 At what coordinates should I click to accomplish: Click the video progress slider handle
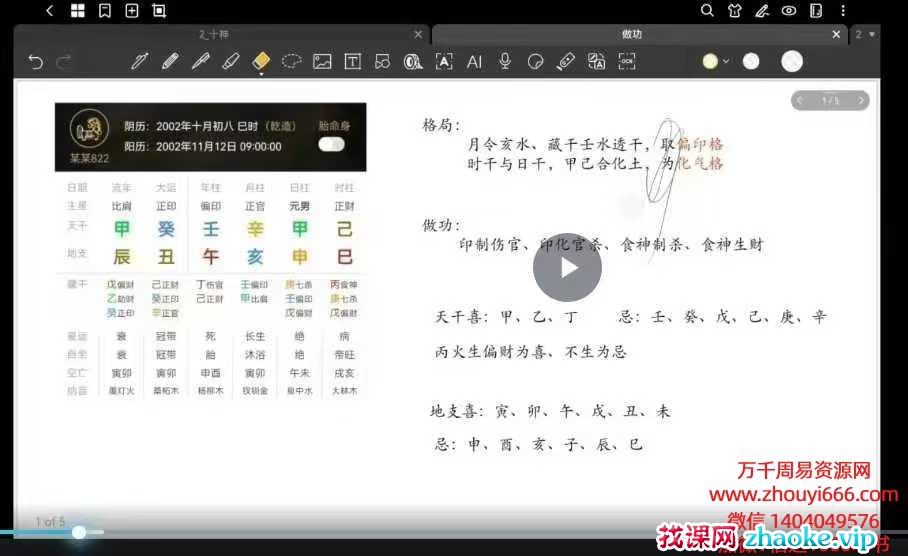(x=79, y=532)
